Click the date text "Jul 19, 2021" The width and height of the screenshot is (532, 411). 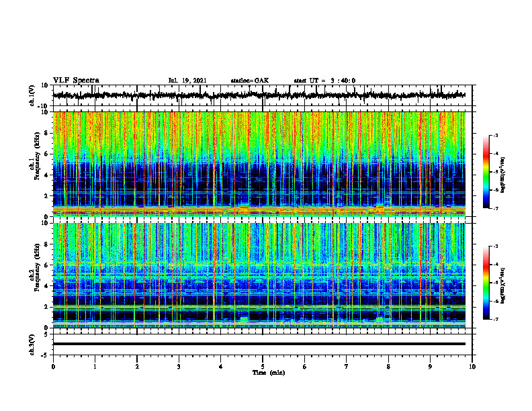point(187,81)
